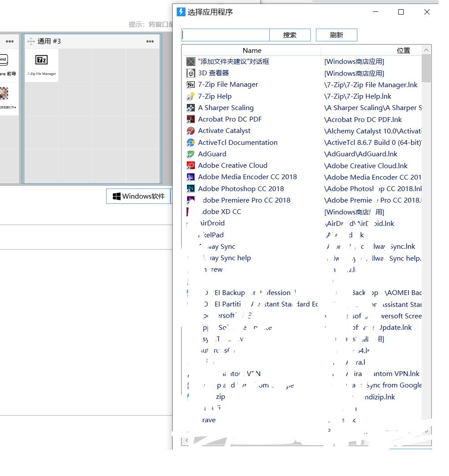
Task: Click the 3D 查看器 app icon
Action: 190,73
